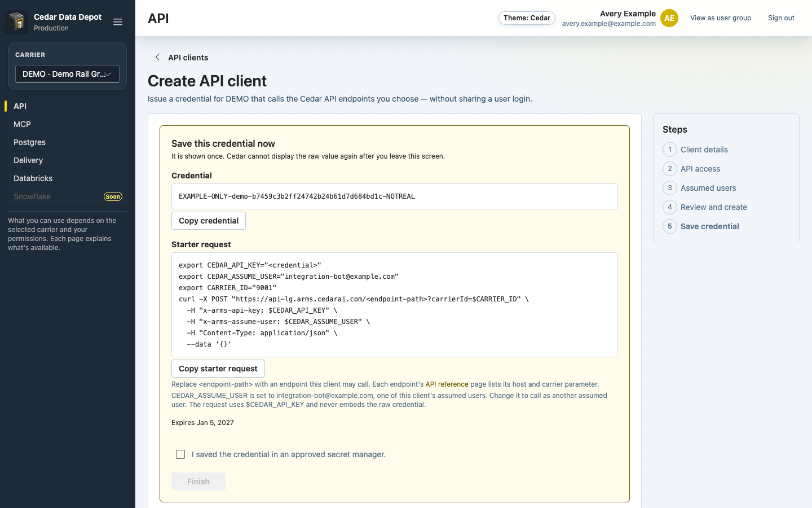812x508 pixels.
Task: Click step 5 circle for Save credential
Action: pos(670,226)
